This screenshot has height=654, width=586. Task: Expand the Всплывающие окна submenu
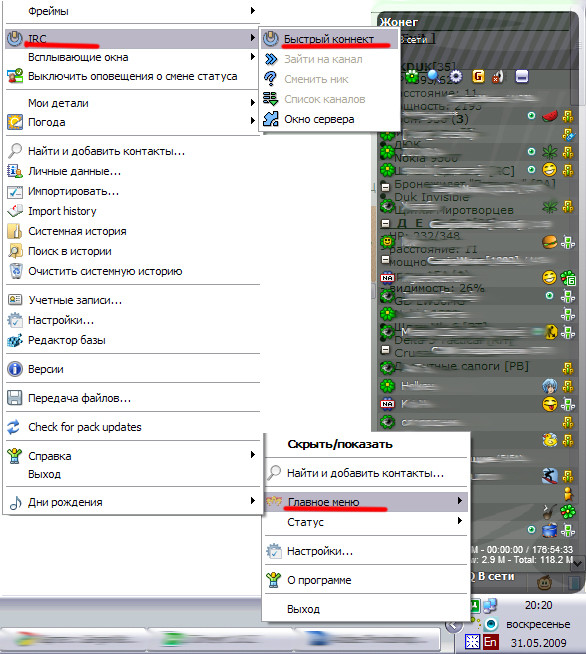(x=133, y=57)
